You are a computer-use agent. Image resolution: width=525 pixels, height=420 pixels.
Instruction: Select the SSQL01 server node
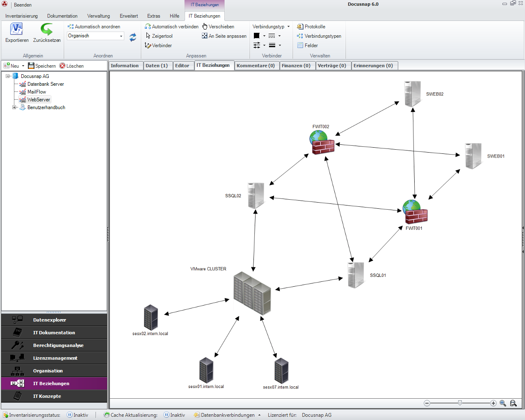(x=356, y=275)
